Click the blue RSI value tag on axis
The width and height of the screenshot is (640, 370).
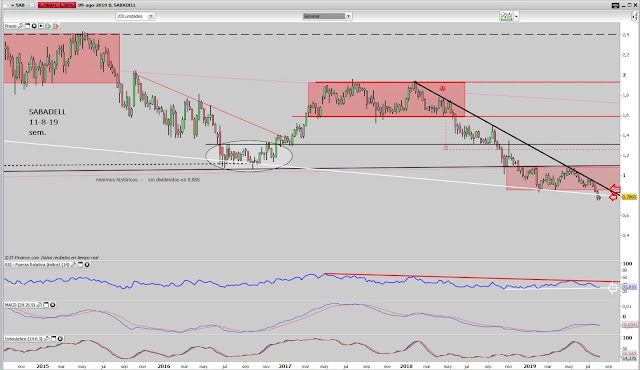pos(629,287)
